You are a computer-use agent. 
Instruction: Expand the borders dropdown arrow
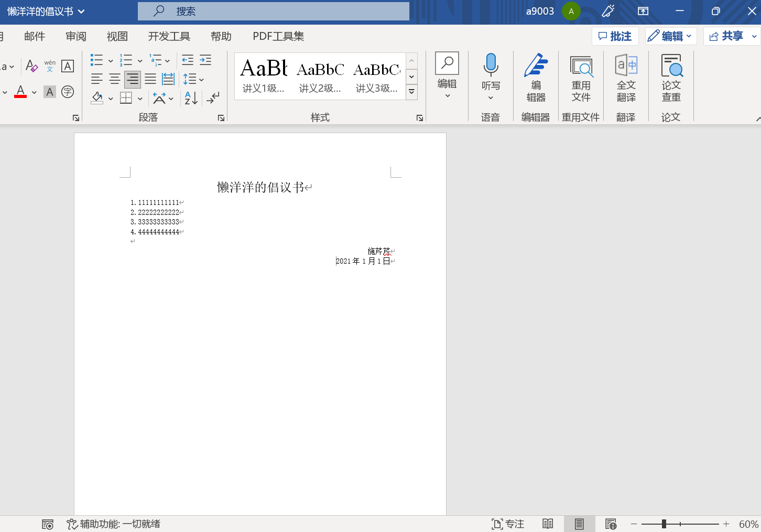(x=139, y=98)
